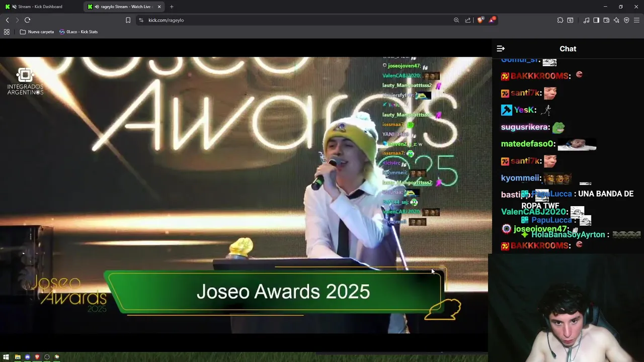
Task: Select the rageylo Stream tab
Action: (x=125, y=7)
